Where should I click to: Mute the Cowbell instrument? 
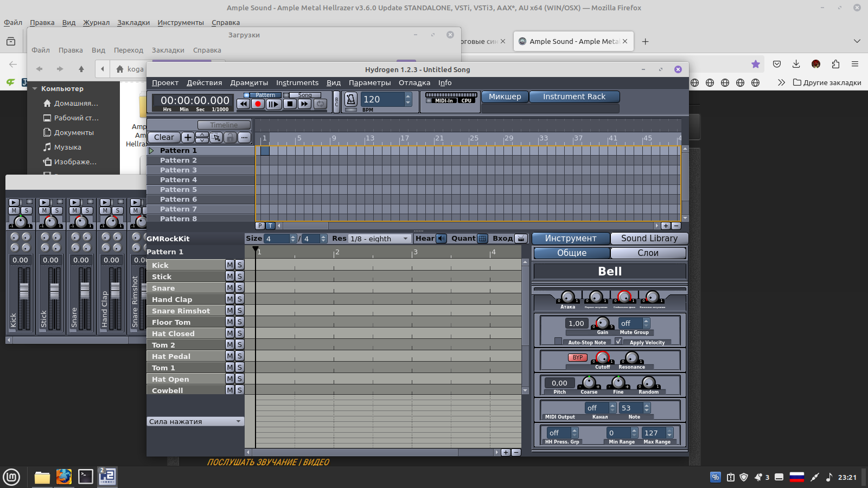point(230,390)
